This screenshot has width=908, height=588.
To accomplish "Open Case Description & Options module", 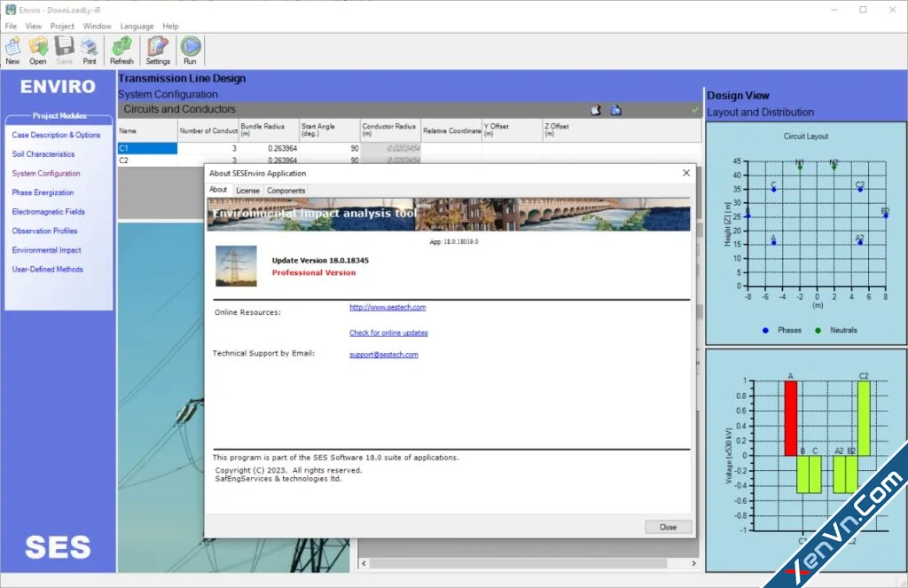I will coord(56,135).
